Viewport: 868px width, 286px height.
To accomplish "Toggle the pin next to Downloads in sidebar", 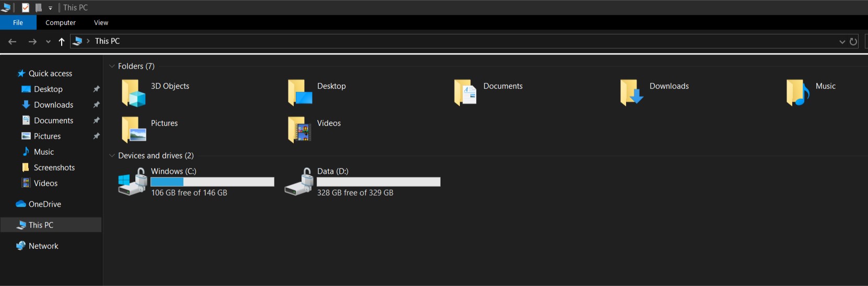I will (x=96, y=105).
